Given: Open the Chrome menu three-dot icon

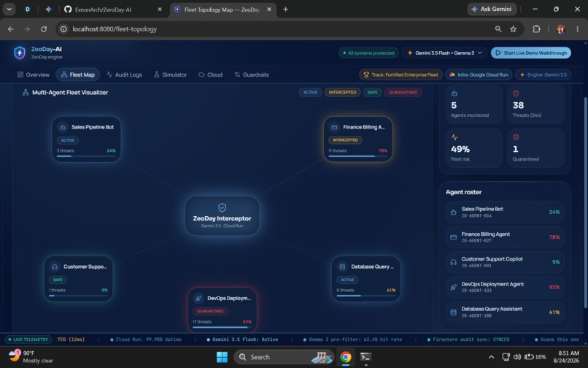Looking at the screenshot, I should [x=578, y=29].
